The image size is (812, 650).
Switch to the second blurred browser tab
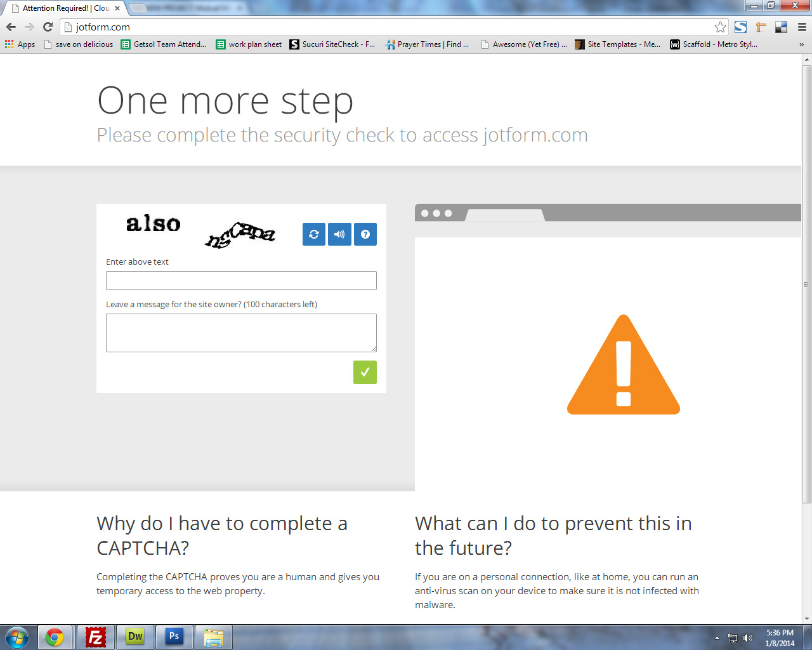[x=187, y=8]
